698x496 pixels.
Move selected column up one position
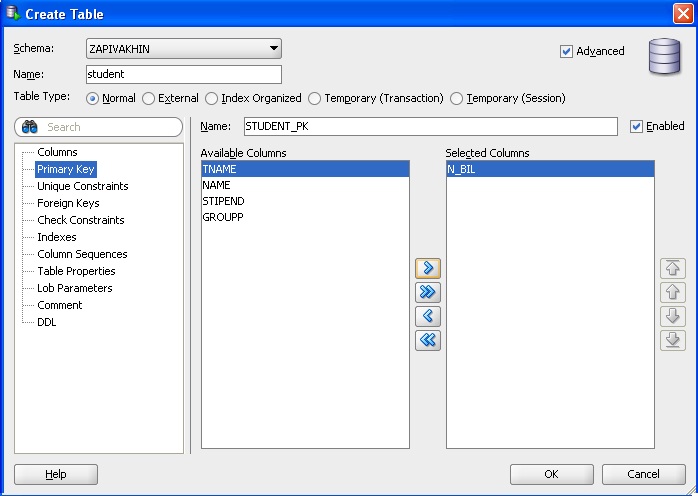click(x=673, y=292)
